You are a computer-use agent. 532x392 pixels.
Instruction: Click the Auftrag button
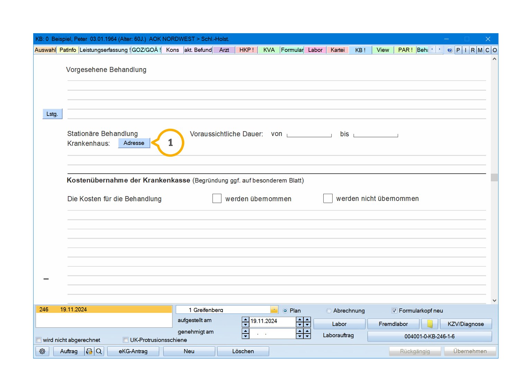(69, 351)
